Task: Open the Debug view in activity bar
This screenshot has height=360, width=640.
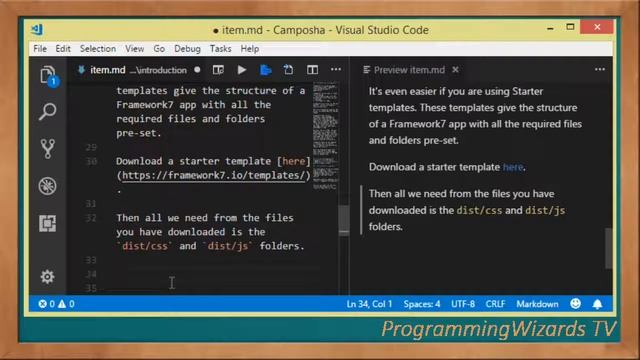Action: click(x=47, y=186)
